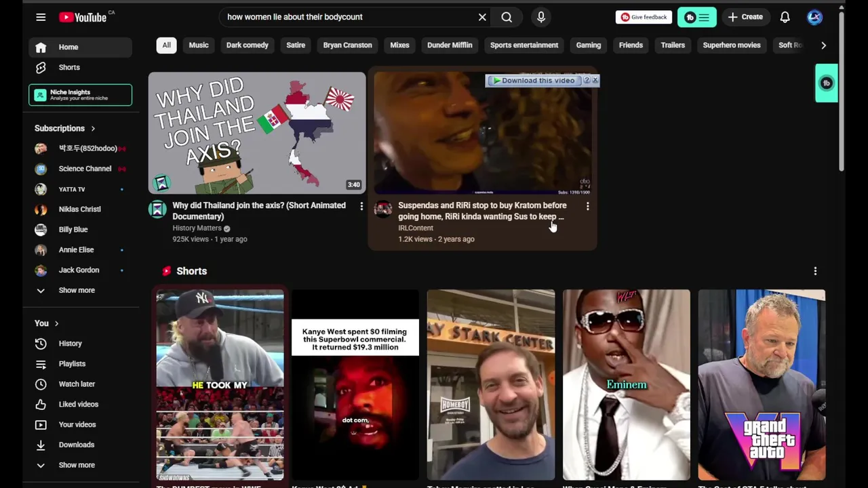Select the Gaming chip
Screen dimensions: 868x488
pyautogui.click(x=589, y=45)
